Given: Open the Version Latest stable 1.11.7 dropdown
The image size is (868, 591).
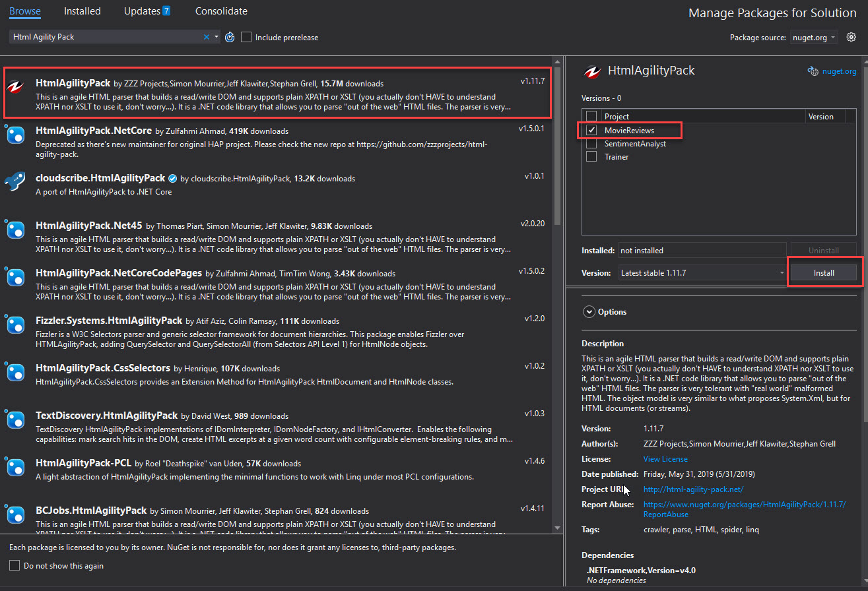Looking at the screenshot, I should point(702,272).
